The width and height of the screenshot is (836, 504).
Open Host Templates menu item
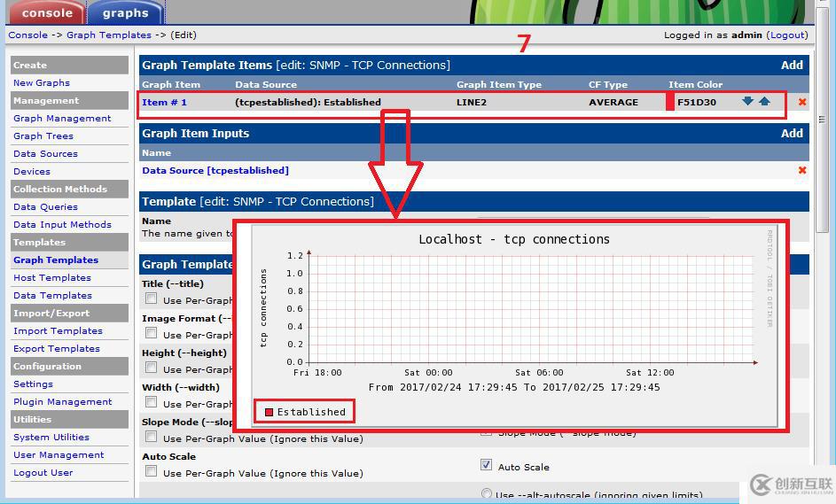coord(52,277)
